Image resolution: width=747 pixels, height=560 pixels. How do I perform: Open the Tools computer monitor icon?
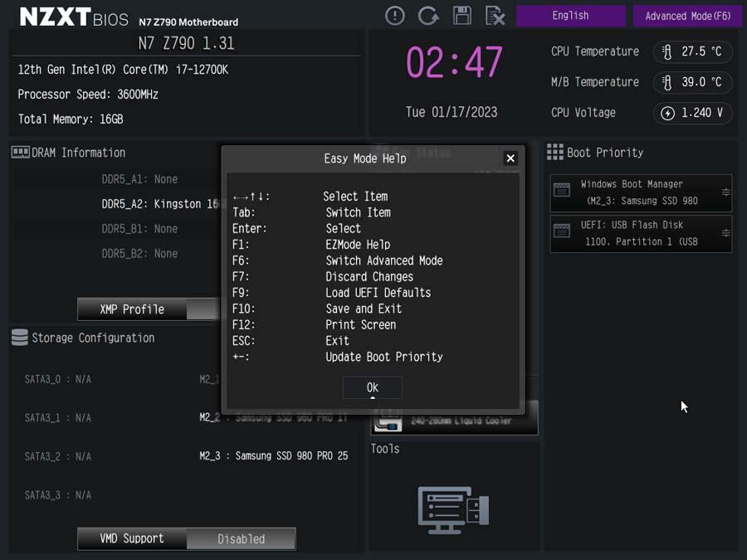tap(453, 510)
